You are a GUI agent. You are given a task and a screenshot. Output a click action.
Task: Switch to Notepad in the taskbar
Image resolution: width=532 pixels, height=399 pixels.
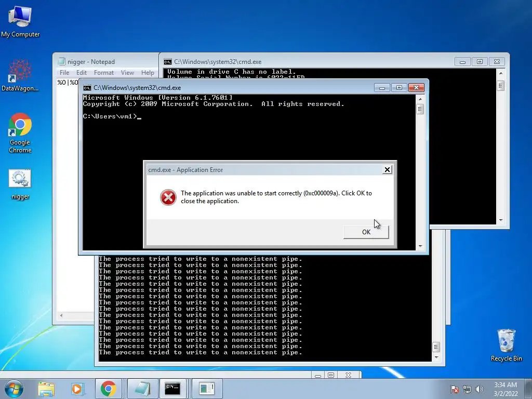click(x=142, y=389)
